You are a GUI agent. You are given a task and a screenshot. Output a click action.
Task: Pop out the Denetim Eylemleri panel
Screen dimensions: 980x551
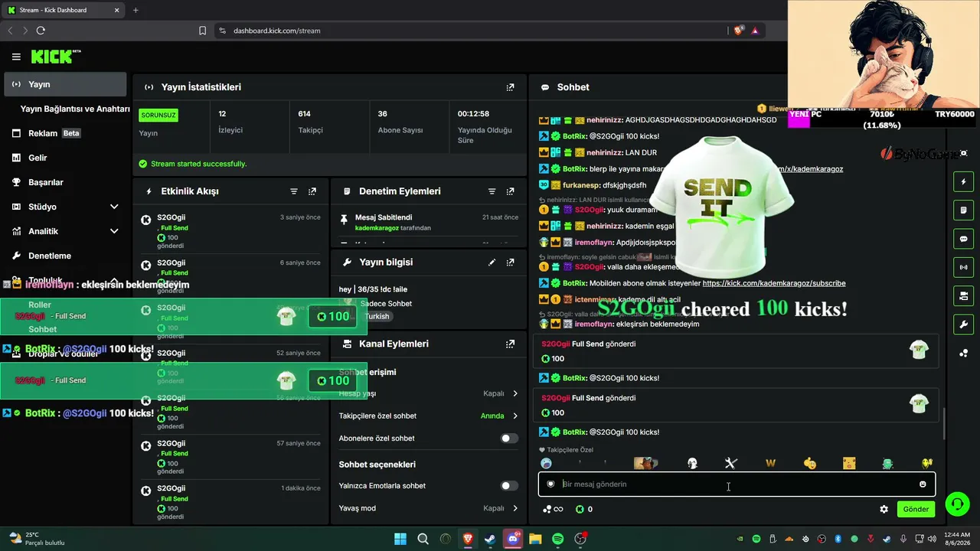510,191
